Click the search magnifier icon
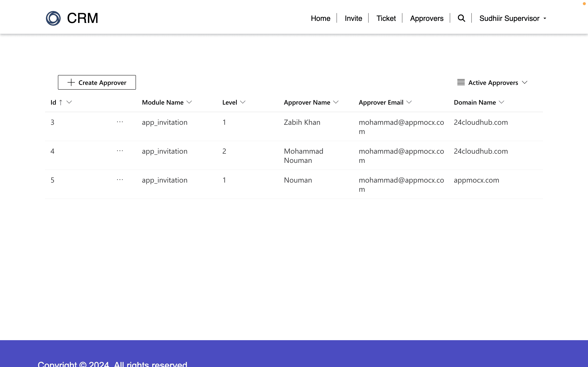Screen dimensions: 588x367 (x=461, y=18)
